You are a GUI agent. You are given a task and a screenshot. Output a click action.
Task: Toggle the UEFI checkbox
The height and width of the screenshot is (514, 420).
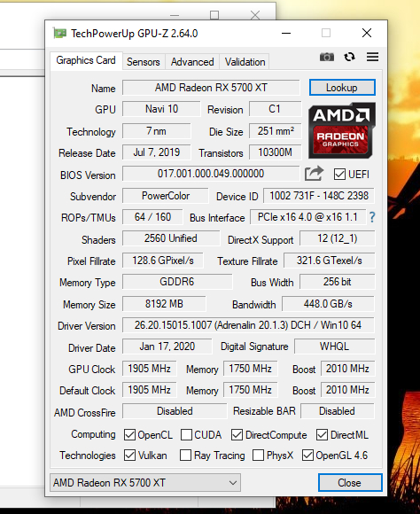pos(339,174)
